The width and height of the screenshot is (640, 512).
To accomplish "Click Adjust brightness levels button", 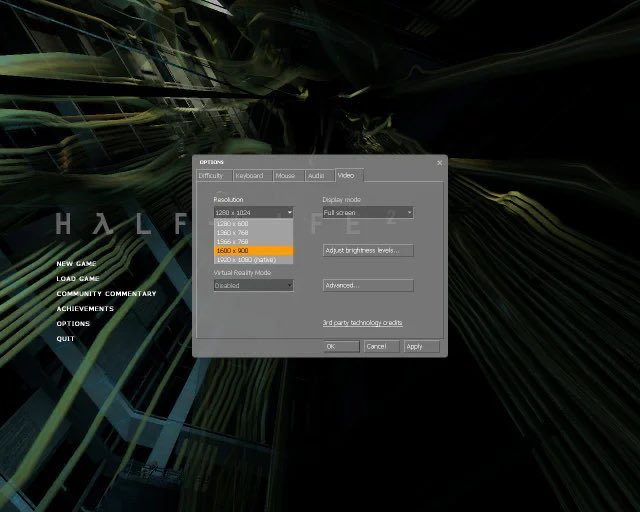I will (x=368, y=250).
